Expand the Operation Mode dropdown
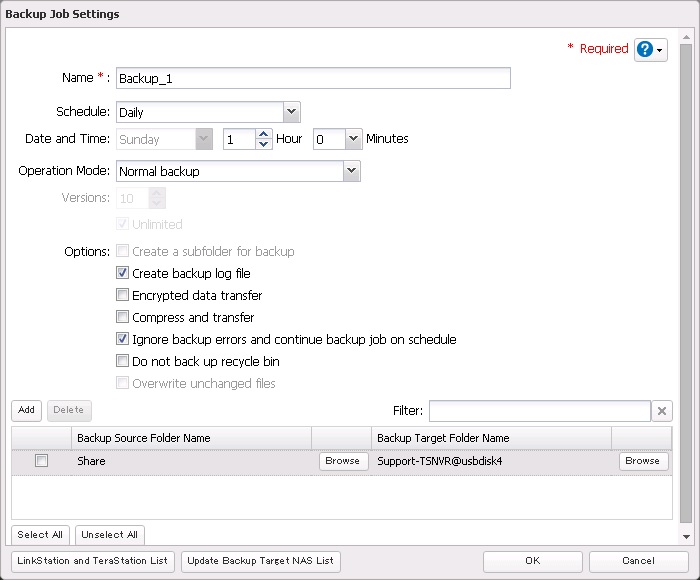 pos(351,171)
